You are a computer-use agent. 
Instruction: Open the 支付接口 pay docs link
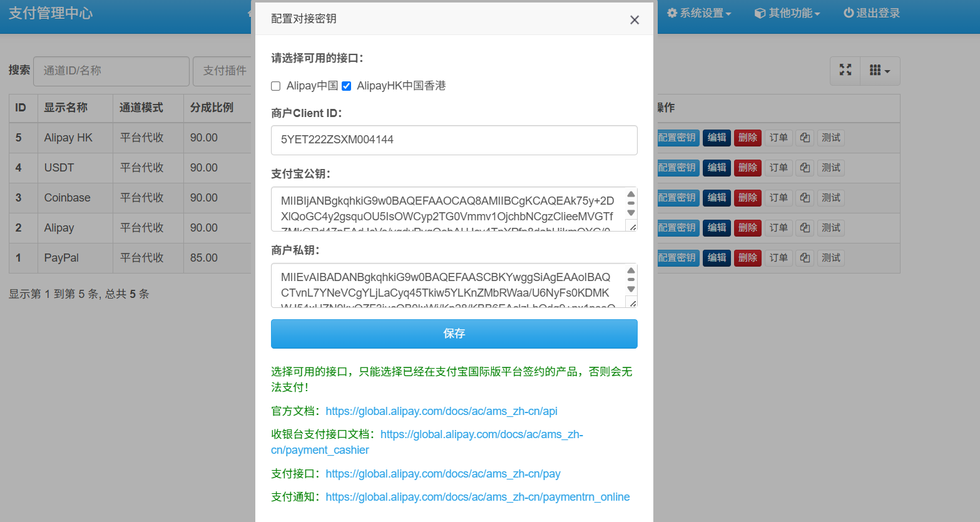pyautogui.click(x=443, y=474)
